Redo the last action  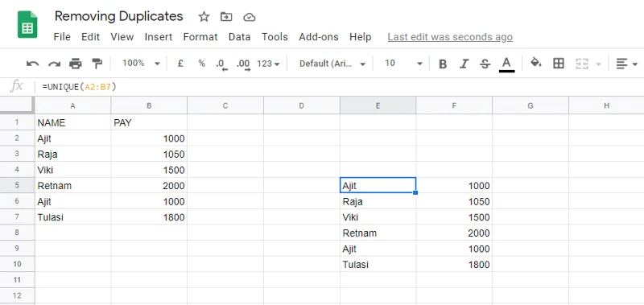tap(54, 64)
